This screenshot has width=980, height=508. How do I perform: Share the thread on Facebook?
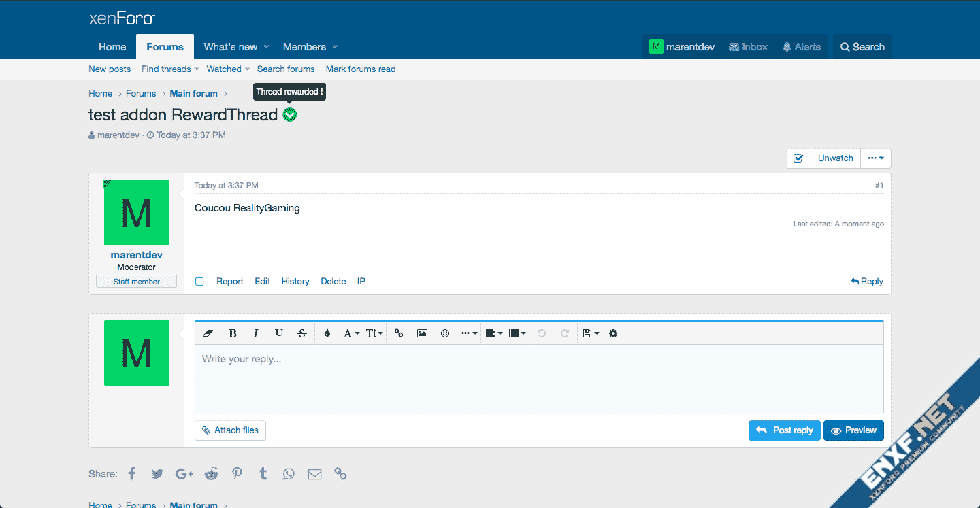(x=132, y=474)
